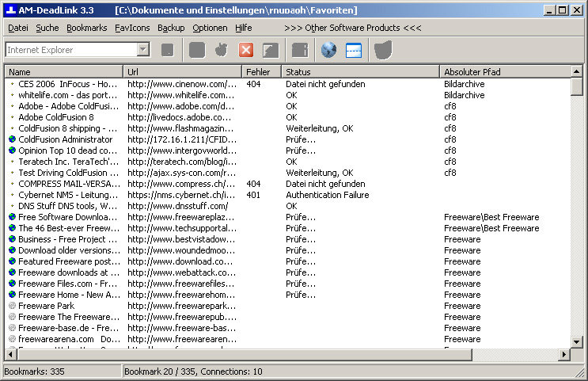Click the grey toolbar icon left of the globe
This screenshot has height=381, width=588.
[300, 51]
